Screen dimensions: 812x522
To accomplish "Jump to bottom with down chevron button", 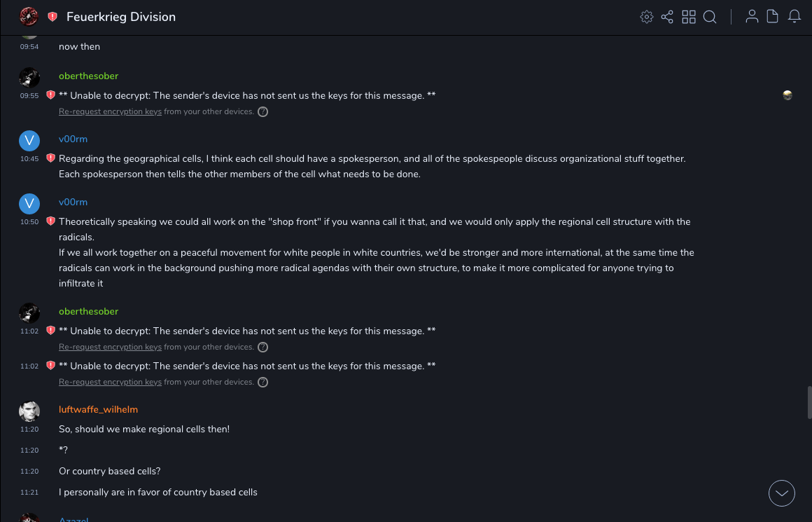I will tap(782, 493).
